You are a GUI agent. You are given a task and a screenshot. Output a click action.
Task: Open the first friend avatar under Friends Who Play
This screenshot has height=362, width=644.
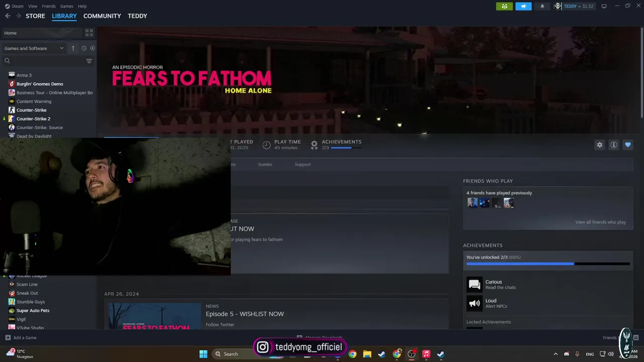(x=472, y=203)
